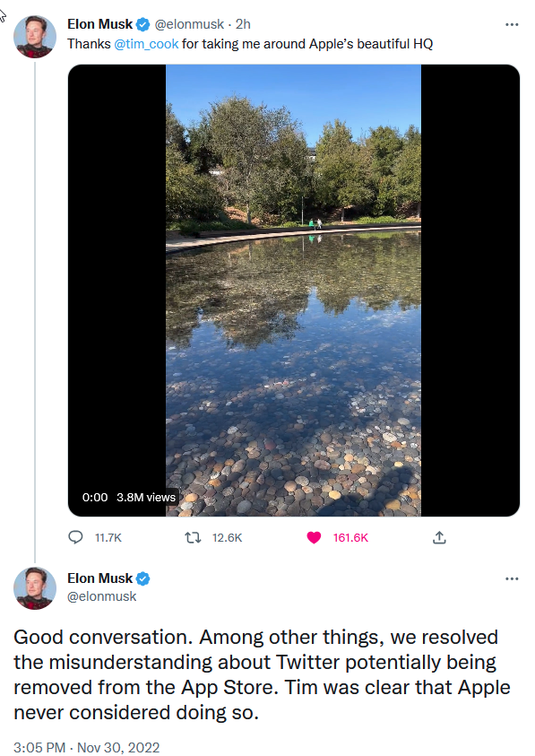Open the Elon Musk name on top tweet
Viewport: 535px width, 756px height.
tap(99, 24)
